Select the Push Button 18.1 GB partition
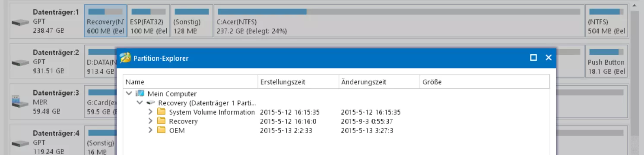This screenshot has width=644, height=155. [x=606, y=62]
